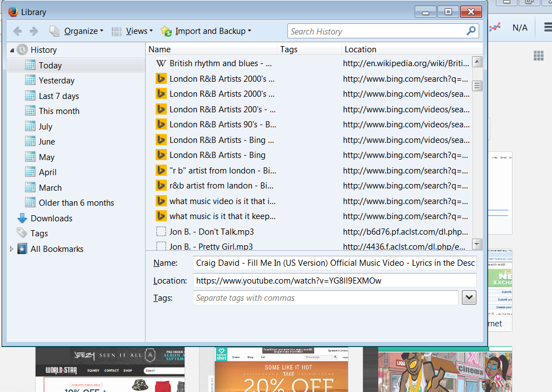
Task: Open the Organize menu
Action: tap(76, 31)
